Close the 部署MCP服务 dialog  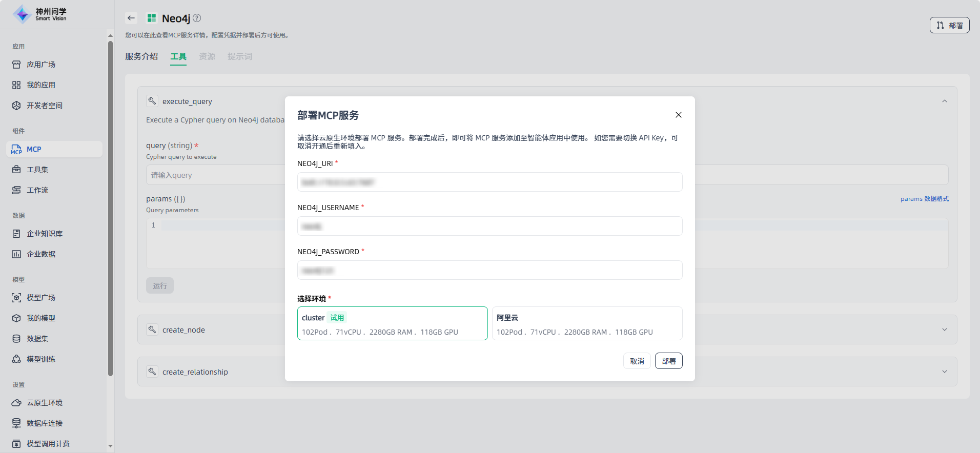pyautogui.click(x=678, y=115)
